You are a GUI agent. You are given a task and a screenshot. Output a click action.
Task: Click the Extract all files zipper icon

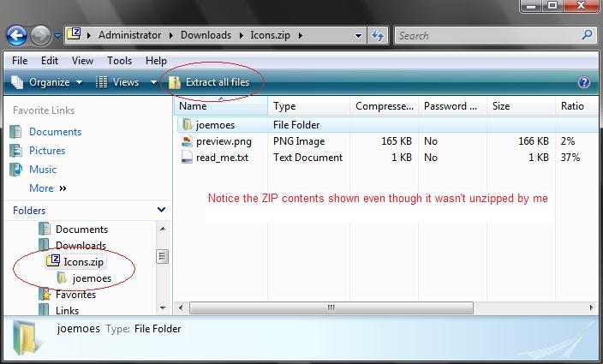(175, 82)
